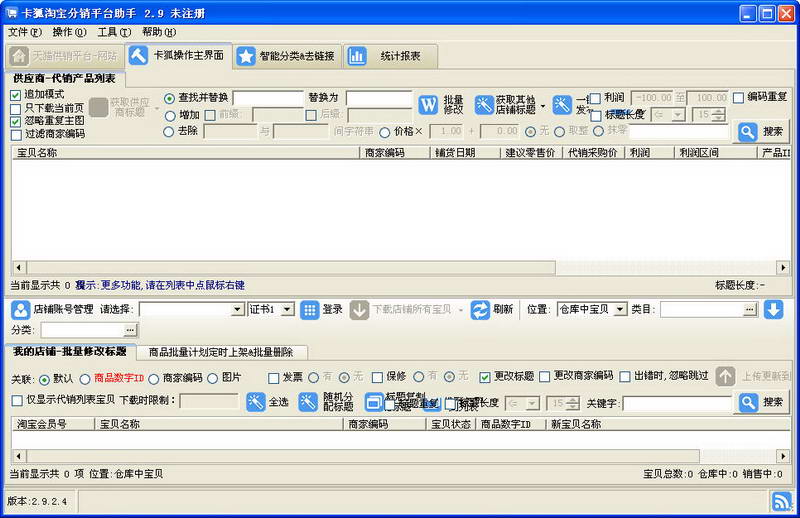Click 关键字 input field
Screen dimensions: 800x518
click(x=677, y=404)
